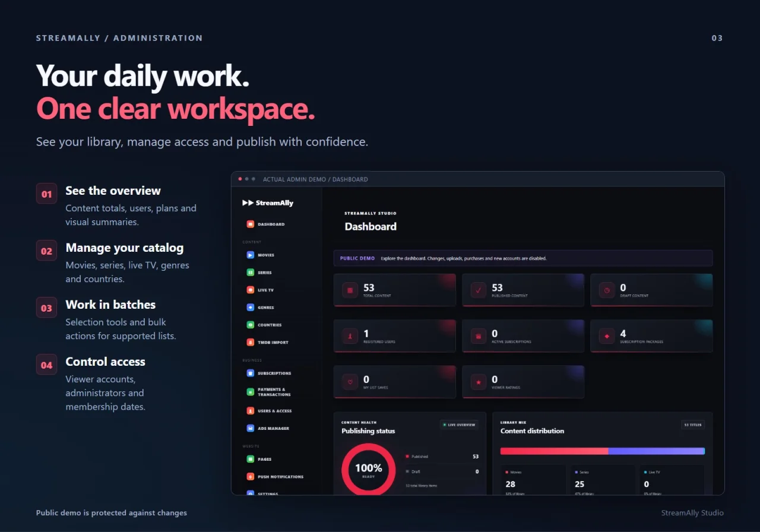Click the 100% Ready donut chart
The image size is (760, 532).
point(368,470)
